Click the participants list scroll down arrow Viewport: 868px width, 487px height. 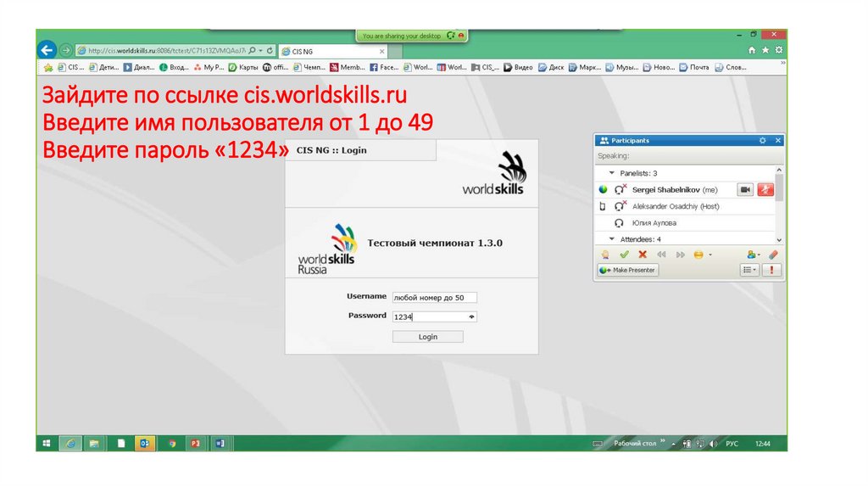tap(779, 240)
